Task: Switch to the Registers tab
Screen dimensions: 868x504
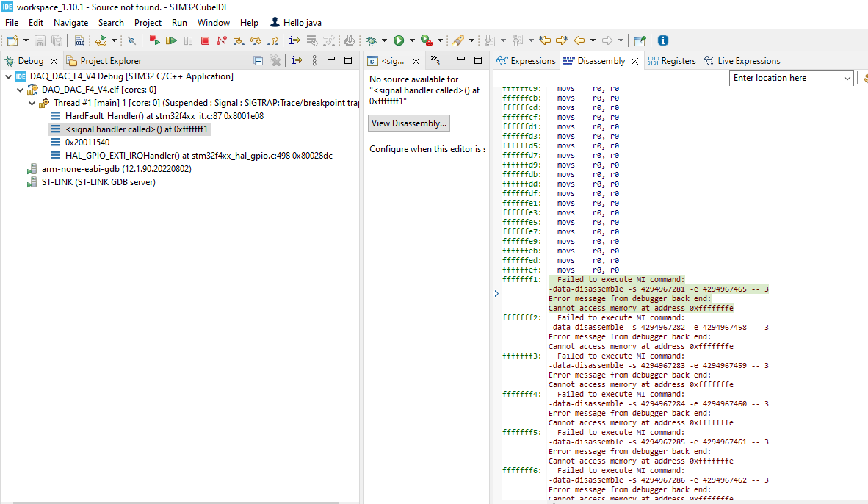Action: coord(671,61)
